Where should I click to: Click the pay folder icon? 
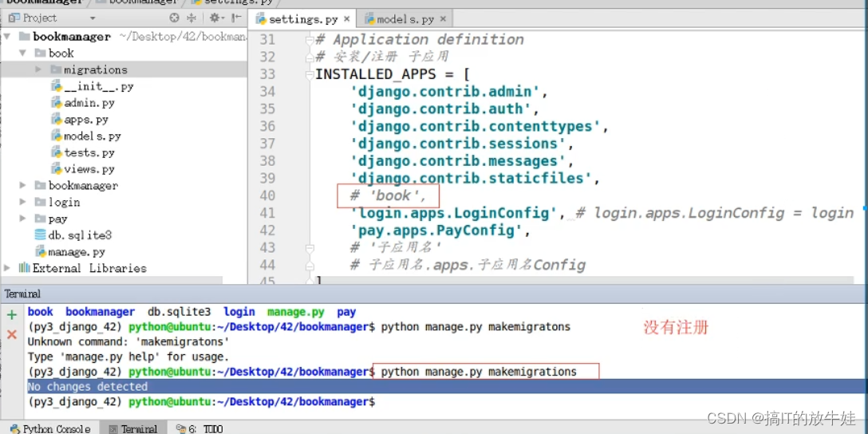pos(40,219)
